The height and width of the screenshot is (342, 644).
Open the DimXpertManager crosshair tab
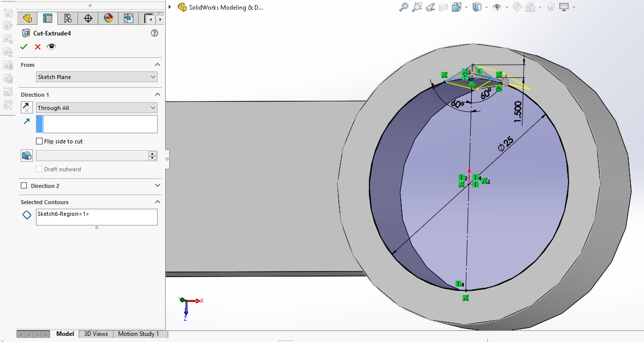pos(88,19)
